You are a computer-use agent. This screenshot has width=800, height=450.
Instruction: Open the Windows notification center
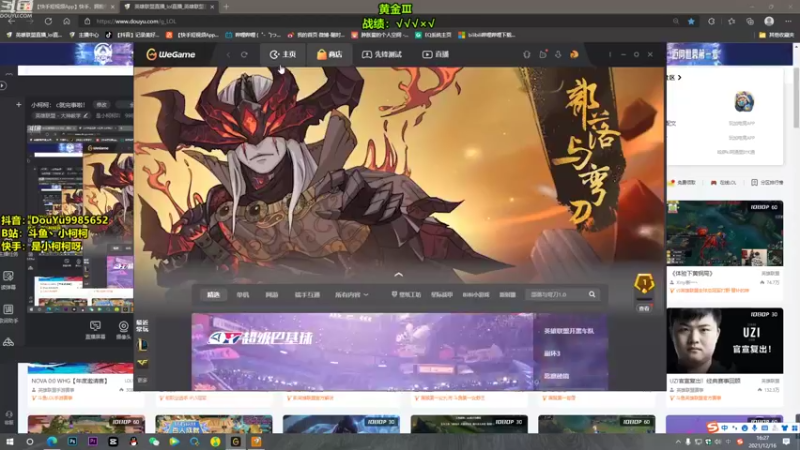click(786, 441)
